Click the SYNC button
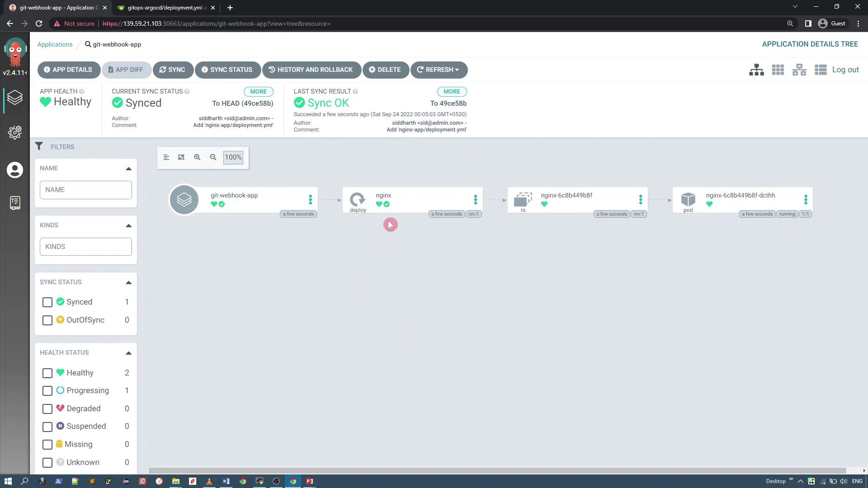The image size is (868, 488). [173, 70]
